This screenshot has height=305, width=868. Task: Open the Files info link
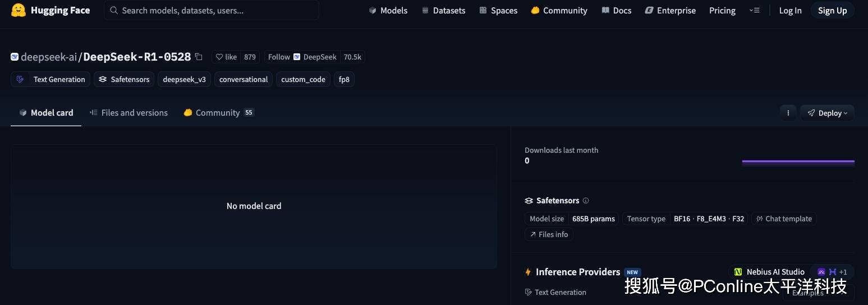pos(549,234)
